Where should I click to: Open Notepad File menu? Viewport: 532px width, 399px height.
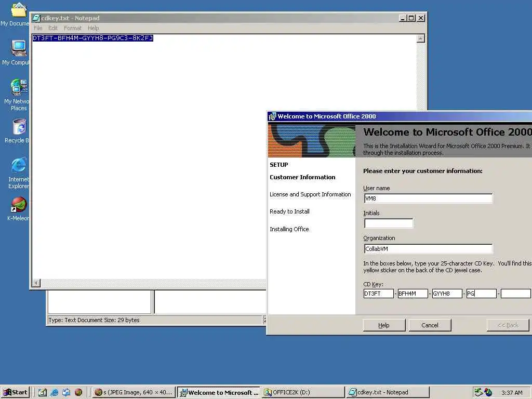click(x=38, y=28)
